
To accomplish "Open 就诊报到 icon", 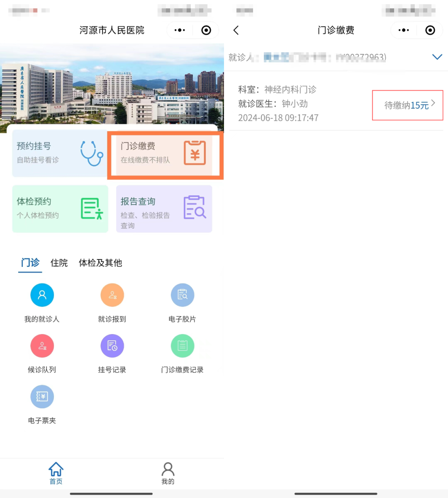I will click(x=112, y=295).
